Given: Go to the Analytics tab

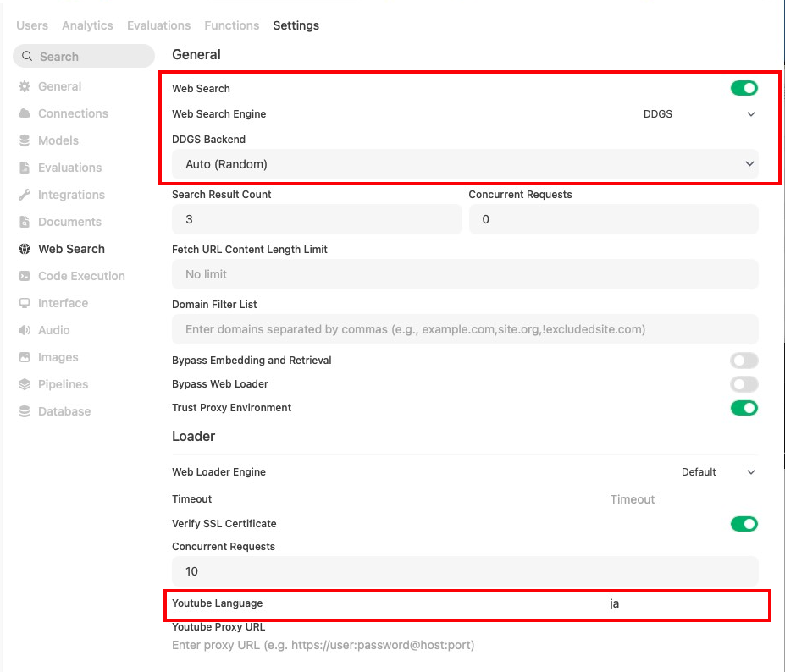Looking at the screenshot, I should coord(87,25).
